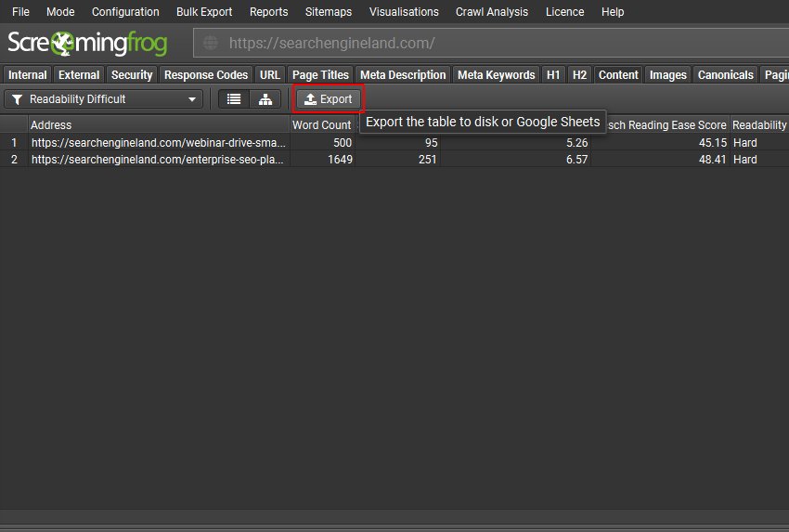Open the Mode menu
This screenshot has width=789, height=532.
(x=60, y=11)
